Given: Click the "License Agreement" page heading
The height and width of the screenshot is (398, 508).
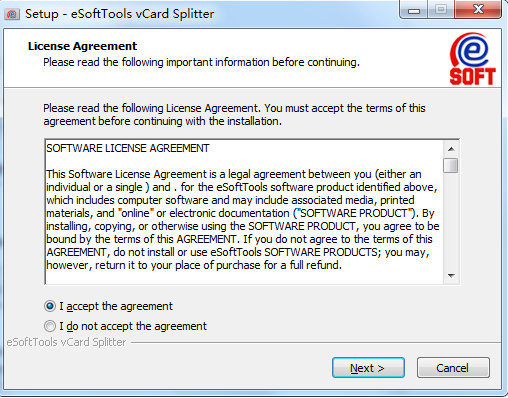Looking at the screenshot, I should pos(82,46).
